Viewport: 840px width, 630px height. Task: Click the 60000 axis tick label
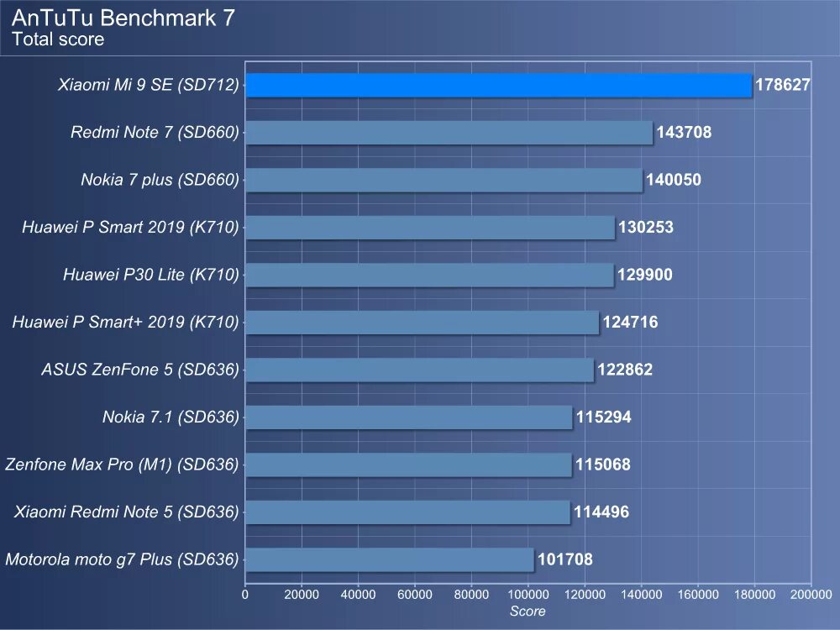pyautogui.click(x=415, y=595)
